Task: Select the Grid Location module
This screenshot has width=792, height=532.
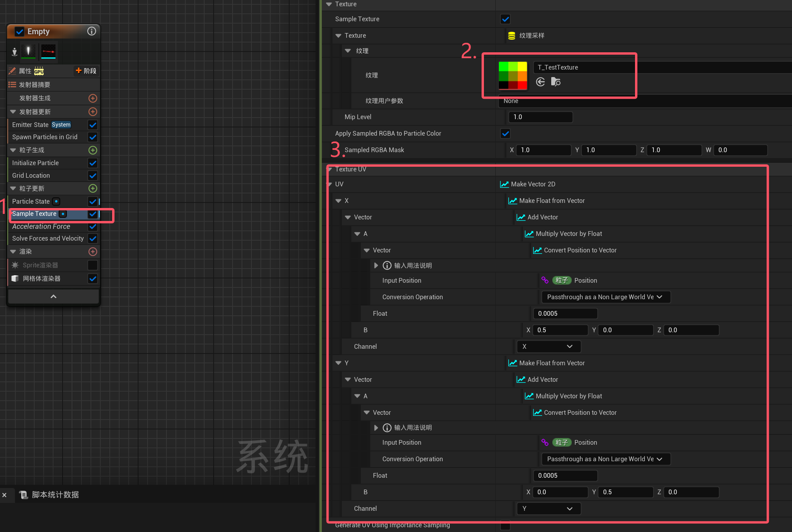Action: pos(31,175)
